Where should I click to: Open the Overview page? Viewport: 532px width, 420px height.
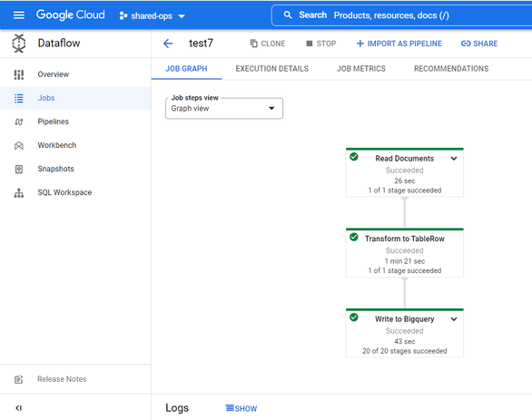[x=54, y=74]
